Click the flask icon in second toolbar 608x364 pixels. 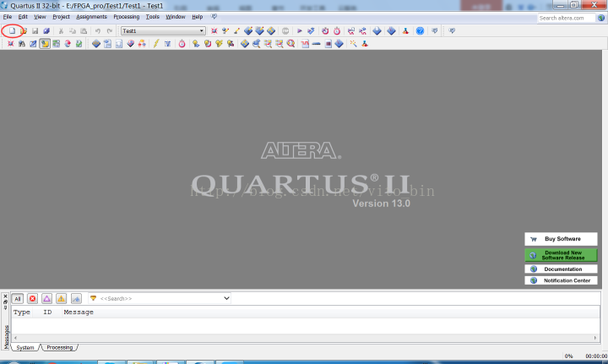coord(365,44)
